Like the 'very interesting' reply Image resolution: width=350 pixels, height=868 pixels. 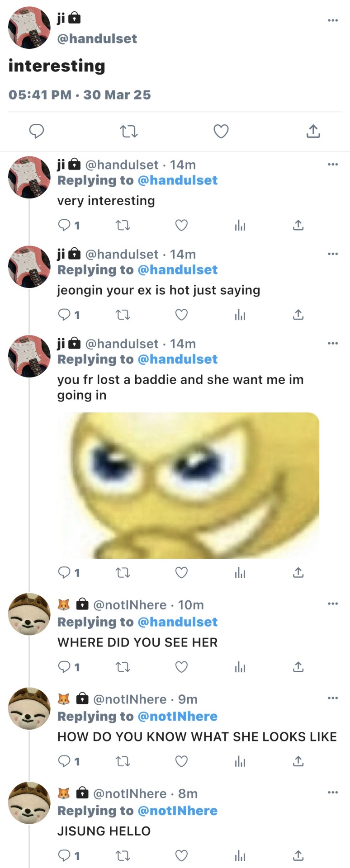[181, 225]
